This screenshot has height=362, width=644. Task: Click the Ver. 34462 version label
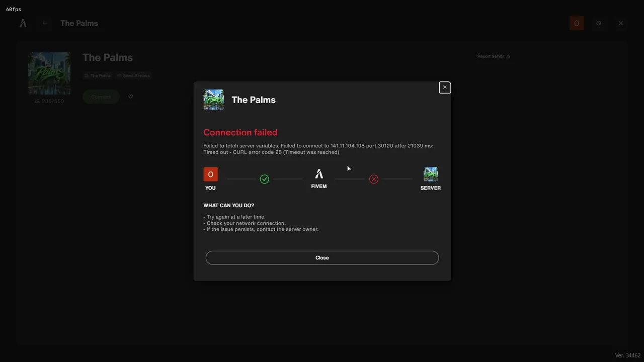point(628,355)
